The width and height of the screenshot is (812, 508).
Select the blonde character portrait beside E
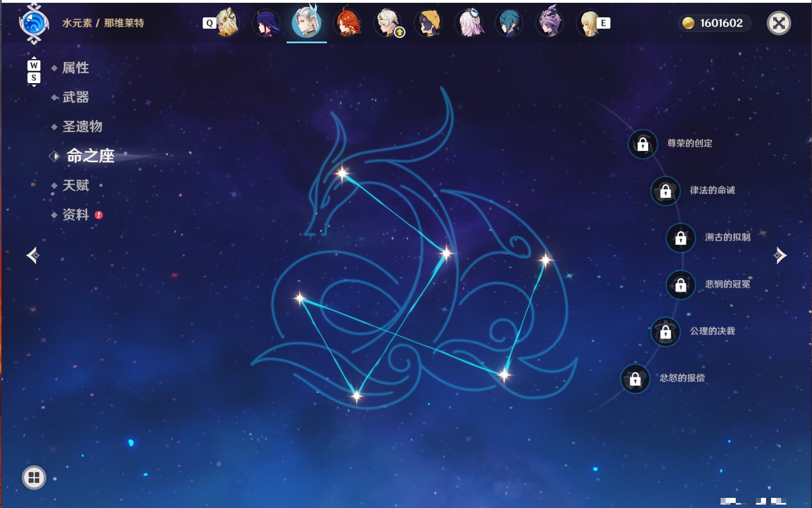[x=589, y=23]
